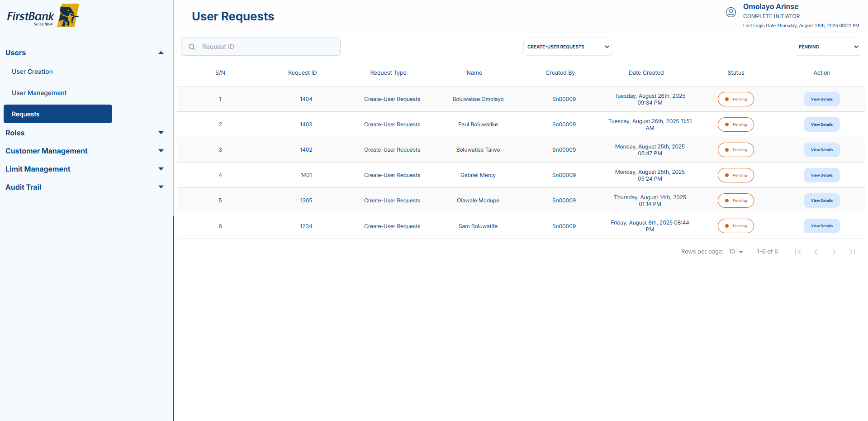Jump to the first page icon
868x421 pixels.
797,252
